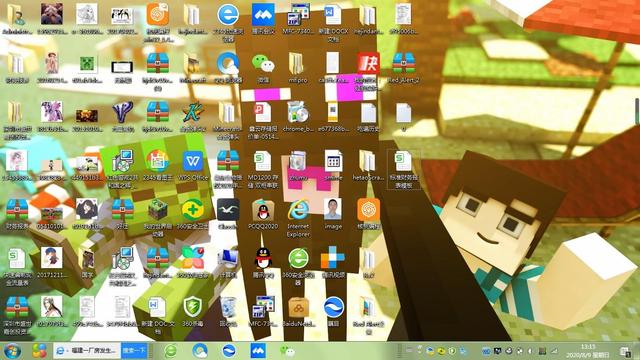
Task: Open the purple V-shaped app icon
Action: [122, 112]
